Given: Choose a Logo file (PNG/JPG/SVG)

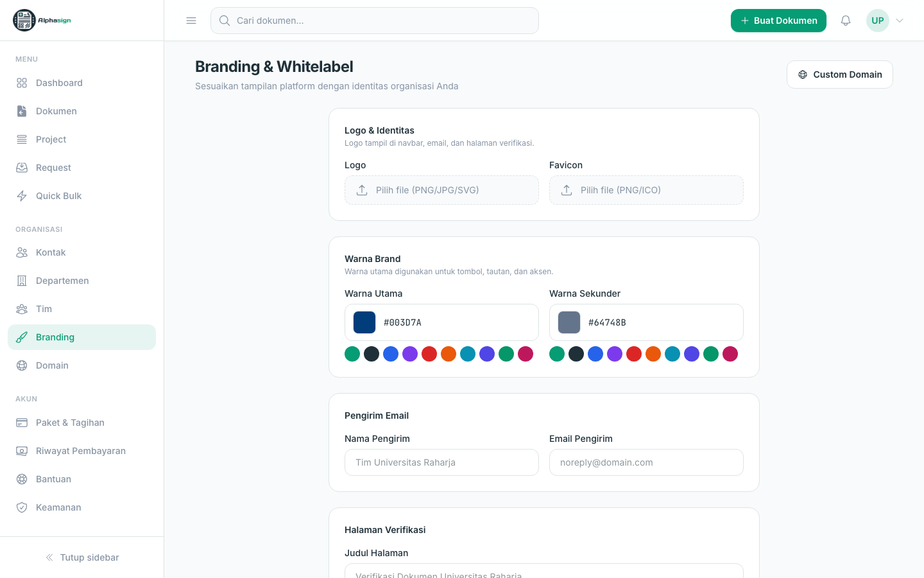Looking at the screenshot, I should [x=441, y=190].
